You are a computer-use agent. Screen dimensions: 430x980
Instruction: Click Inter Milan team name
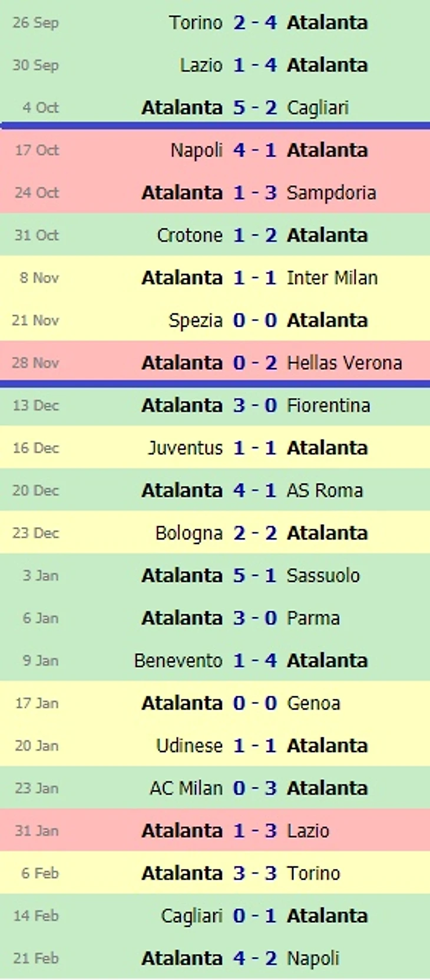[x=332, y=278]
